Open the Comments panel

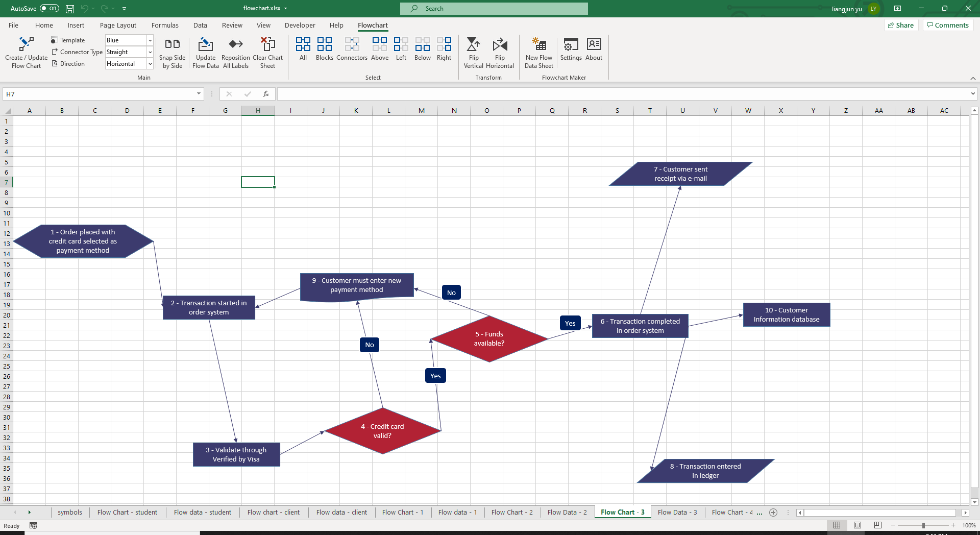[x=947, y=25]
